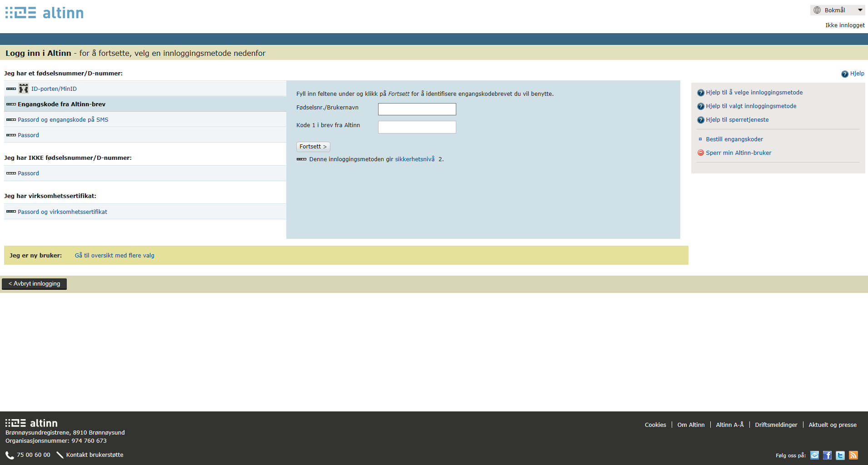
Task: Click the security level icon beside Denne innloggingsmetoden
Action: [x=301, y=159]
